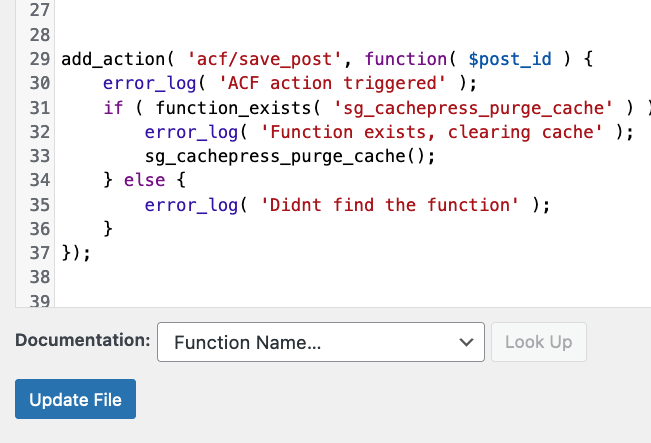Click 'Function exists, clearing cache' string

431,132
